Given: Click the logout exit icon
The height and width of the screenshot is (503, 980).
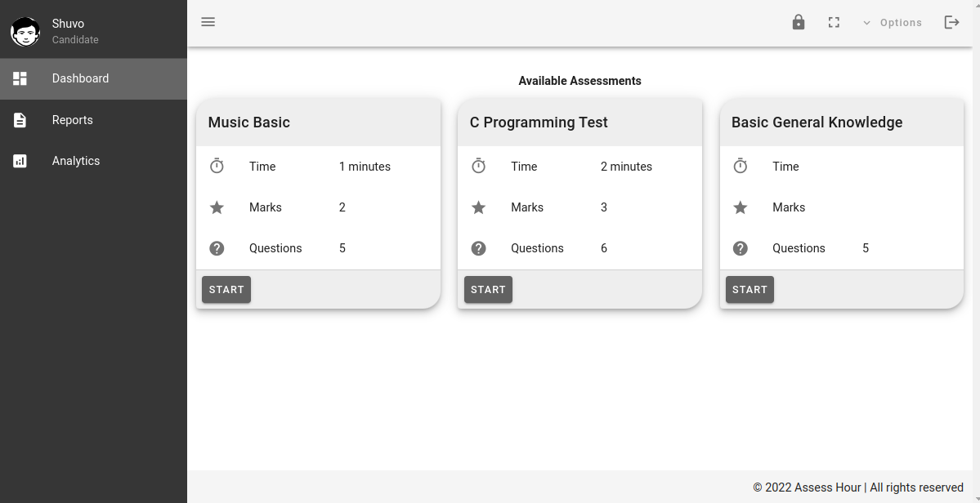Looking at the screenshot, I should pos(951,23).
